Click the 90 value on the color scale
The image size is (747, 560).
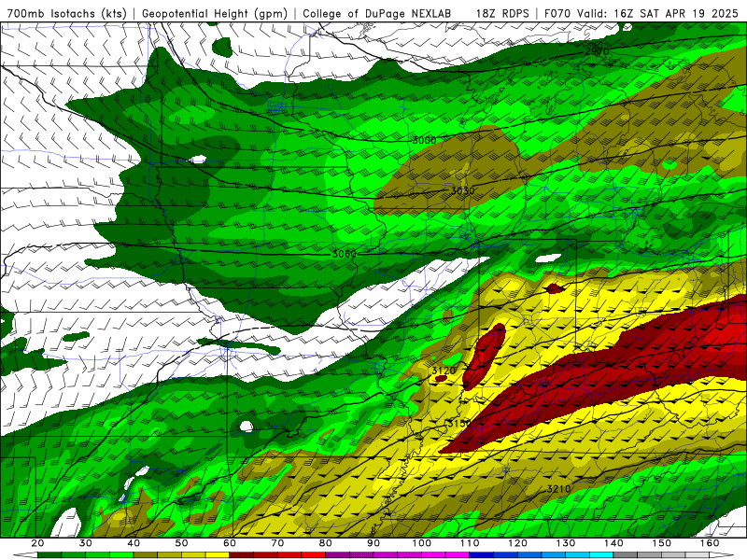pos(373,543)
